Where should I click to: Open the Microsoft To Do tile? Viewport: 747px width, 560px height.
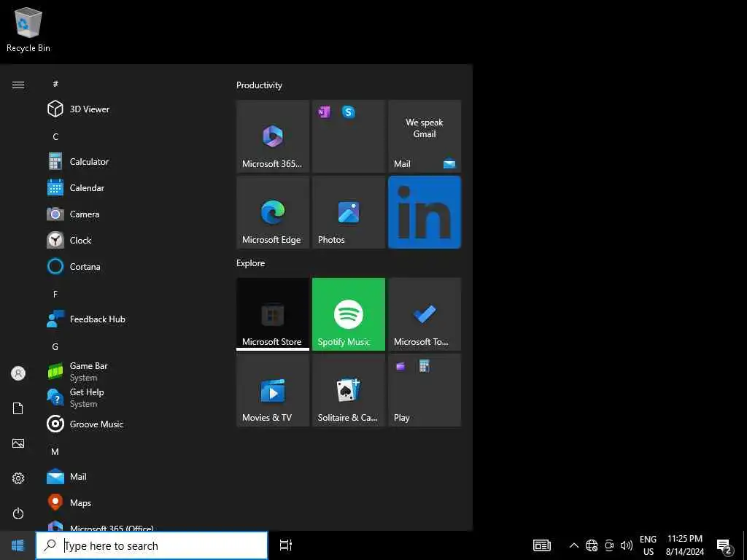point(425,314)
